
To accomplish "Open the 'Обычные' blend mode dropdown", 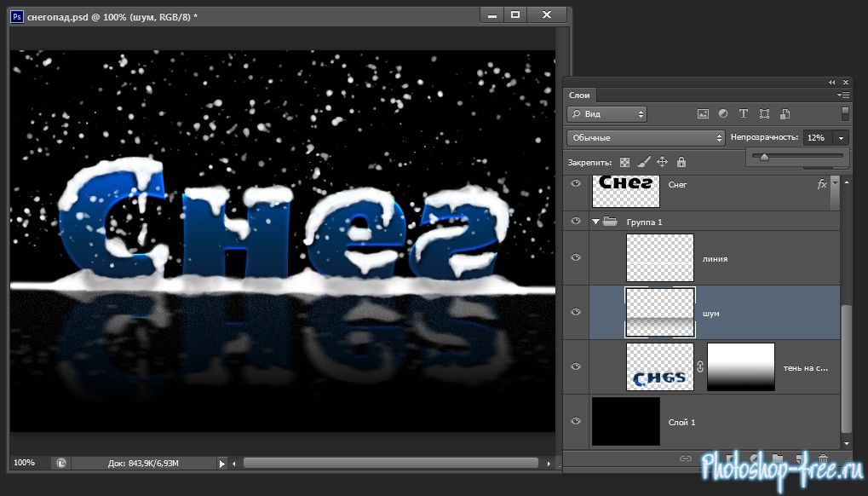I will coord(645,137).
